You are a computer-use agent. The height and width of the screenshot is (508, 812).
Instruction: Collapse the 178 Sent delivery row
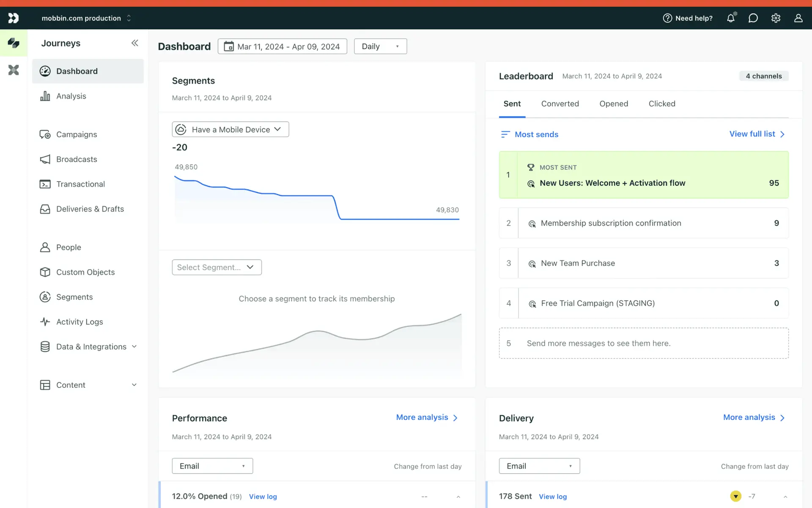[x=785, y=497]
